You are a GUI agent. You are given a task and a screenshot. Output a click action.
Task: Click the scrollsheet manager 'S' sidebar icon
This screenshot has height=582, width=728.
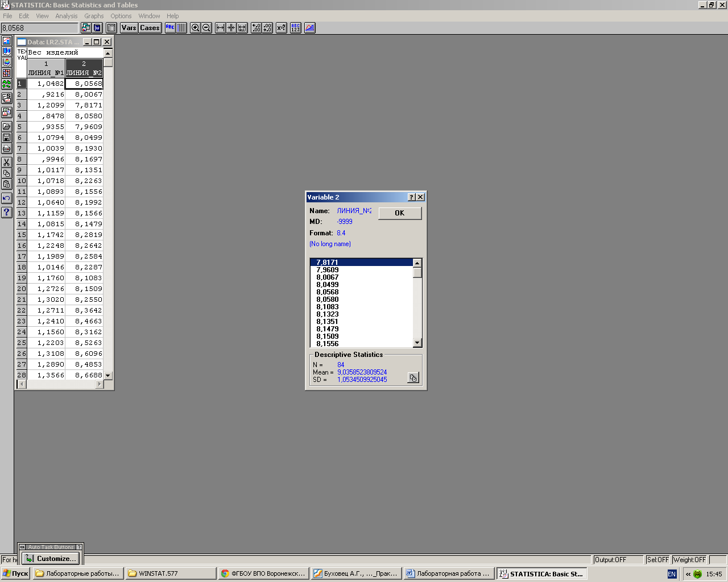pos(6,98)
